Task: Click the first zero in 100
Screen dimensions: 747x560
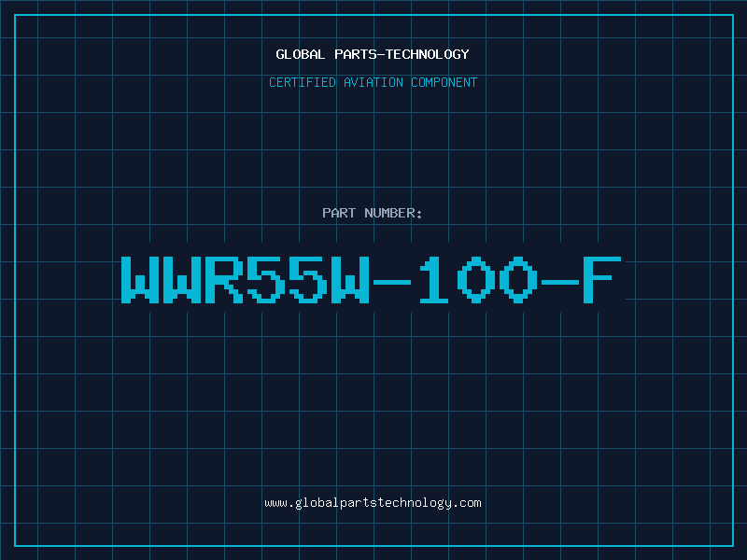Action: [x=476, y=279]
